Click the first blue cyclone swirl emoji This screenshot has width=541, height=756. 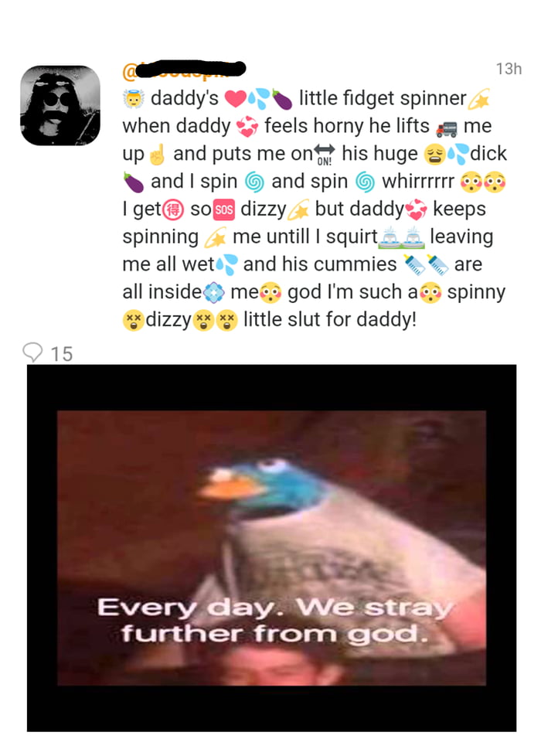point(254,182)
